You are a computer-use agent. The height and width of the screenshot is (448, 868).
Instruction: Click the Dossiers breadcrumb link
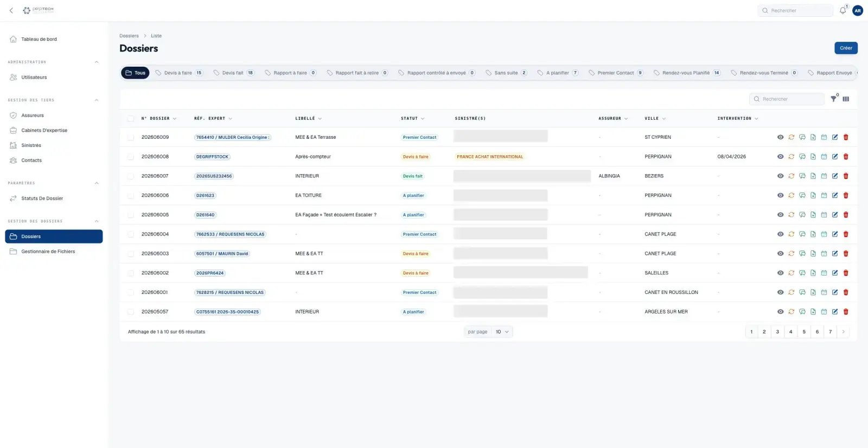coord(129,36)
